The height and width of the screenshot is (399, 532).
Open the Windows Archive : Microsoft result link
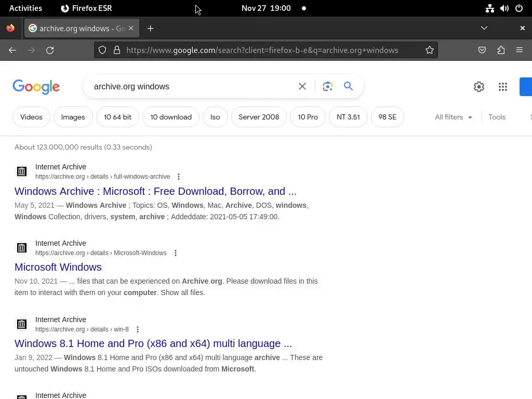pyautogui.click(x=155, y=191)
